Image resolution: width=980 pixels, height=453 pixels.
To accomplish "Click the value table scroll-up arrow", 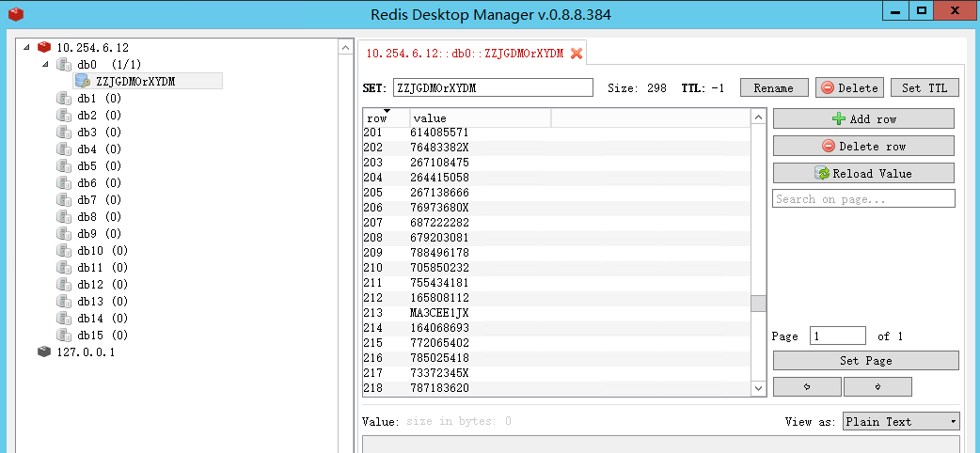I will click(x=759, y=117).
